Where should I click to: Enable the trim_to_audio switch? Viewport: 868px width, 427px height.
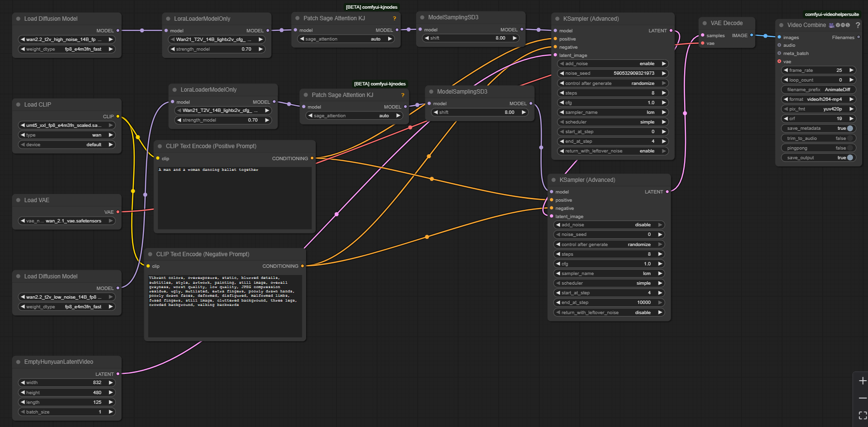click(850, 138)
